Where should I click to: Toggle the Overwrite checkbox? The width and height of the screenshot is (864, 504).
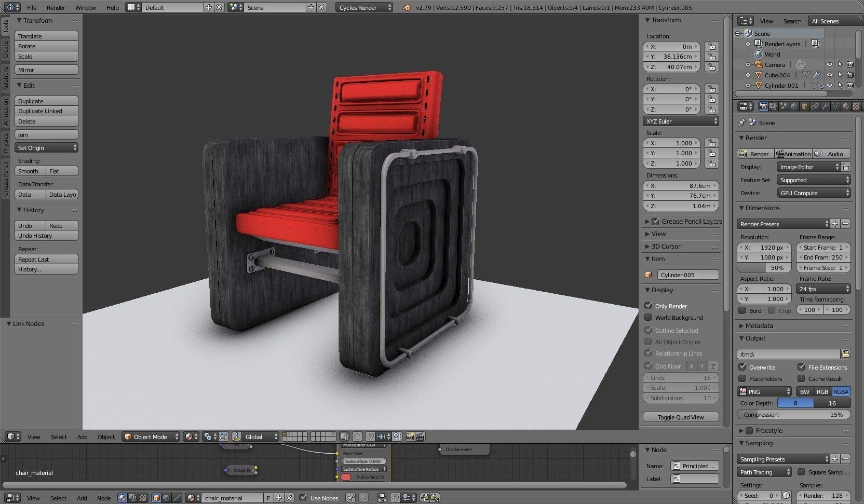click(x=742, y=367)
